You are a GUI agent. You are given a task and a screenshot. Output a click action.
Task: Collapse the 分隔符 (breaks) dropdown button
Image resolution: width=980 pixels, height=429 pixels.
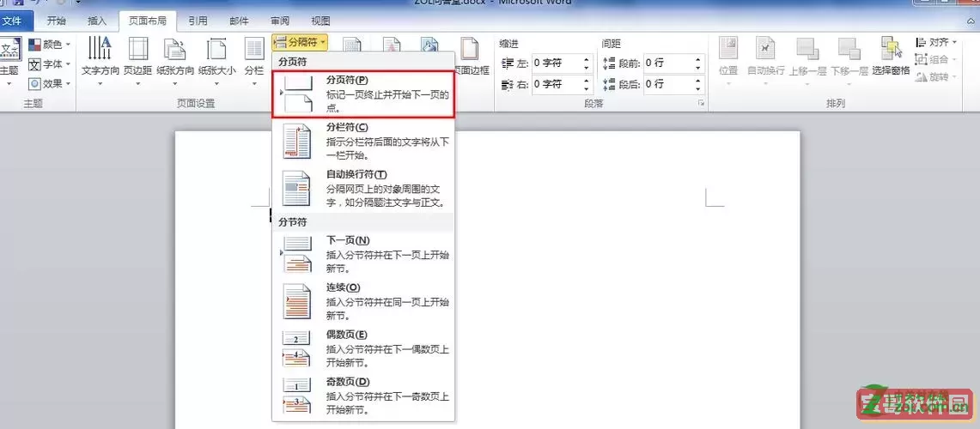(x=300, y=42)
